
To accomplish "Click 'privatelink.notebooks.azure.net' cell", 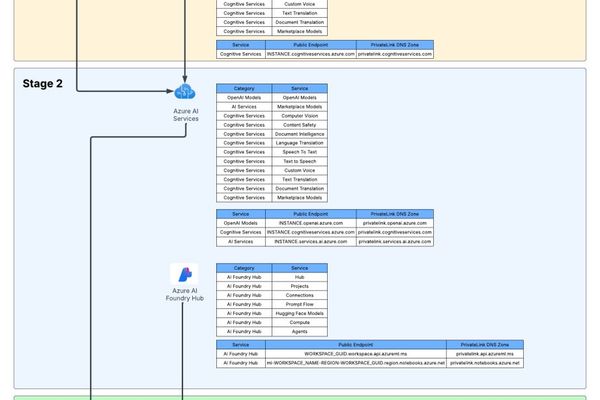I will coord(485,363).
